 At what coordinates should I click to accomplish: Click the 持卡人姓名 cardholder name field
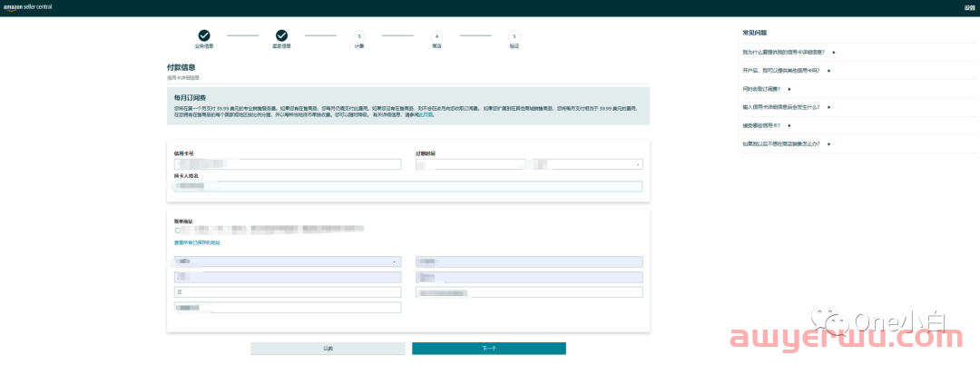point(407,186)
